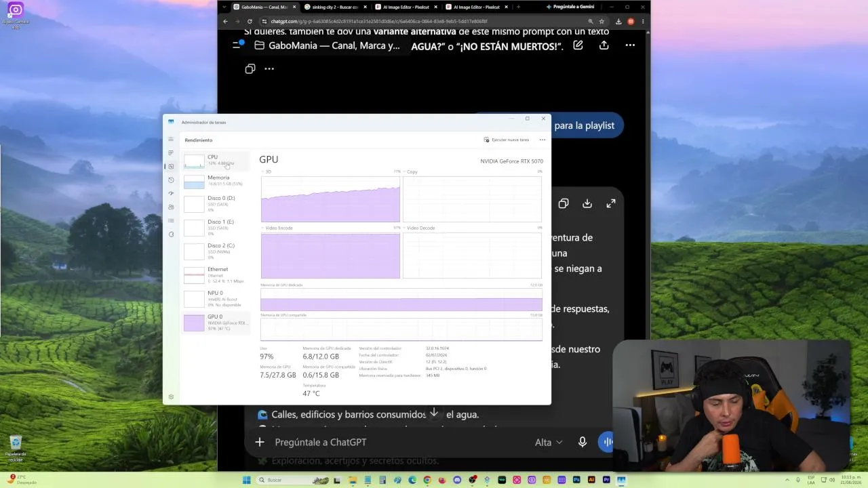This screenshot has height=488, width=868.
Task: Copy the ChatGPT response
Action: pos(250,68)
